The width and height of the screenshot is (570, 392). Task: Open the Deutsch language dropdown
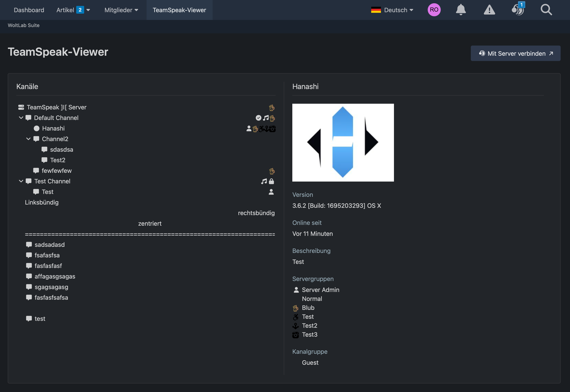click(392, 10)
